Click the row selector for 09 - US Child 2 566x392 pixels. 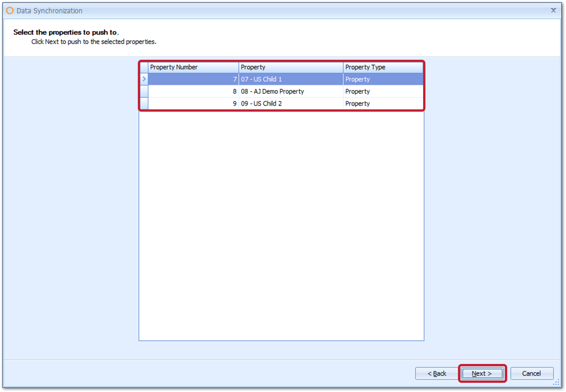coord(144,103)
